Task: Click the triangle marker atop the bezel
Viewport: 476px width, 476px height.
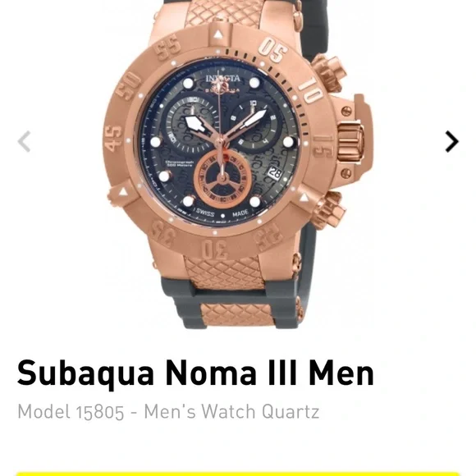Action: [x=217, y=35]
